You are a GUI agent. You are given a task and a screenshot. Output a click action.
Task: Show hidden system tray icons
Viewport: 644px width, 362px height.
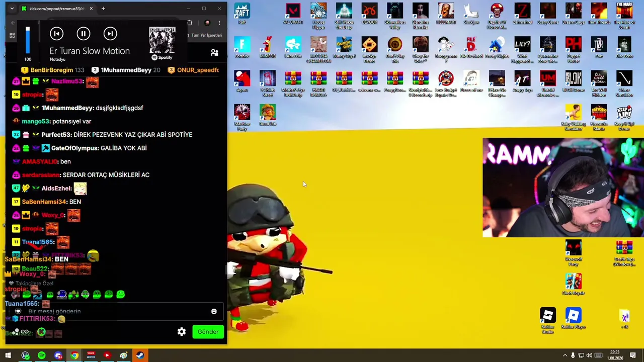pos(565,355)
